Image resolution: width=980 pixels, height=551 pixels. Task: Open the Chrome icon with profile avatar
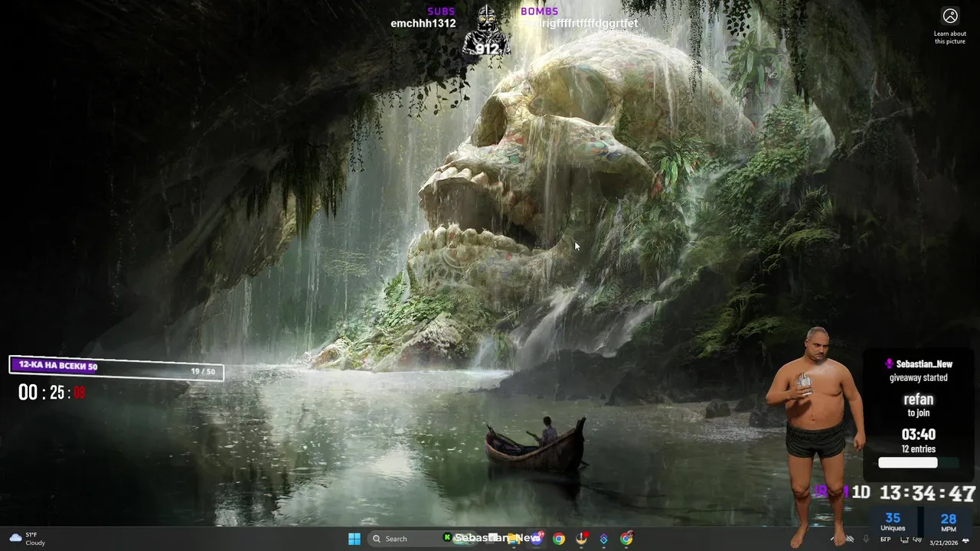(627, 539)
